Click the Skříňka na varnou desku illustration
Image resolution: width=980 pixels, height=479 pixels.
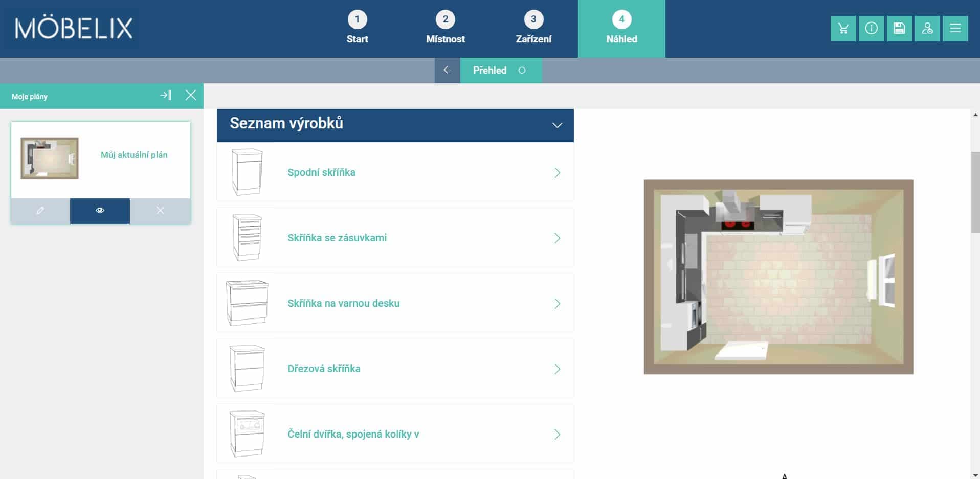pyautogui.click(x=247, y=303)
